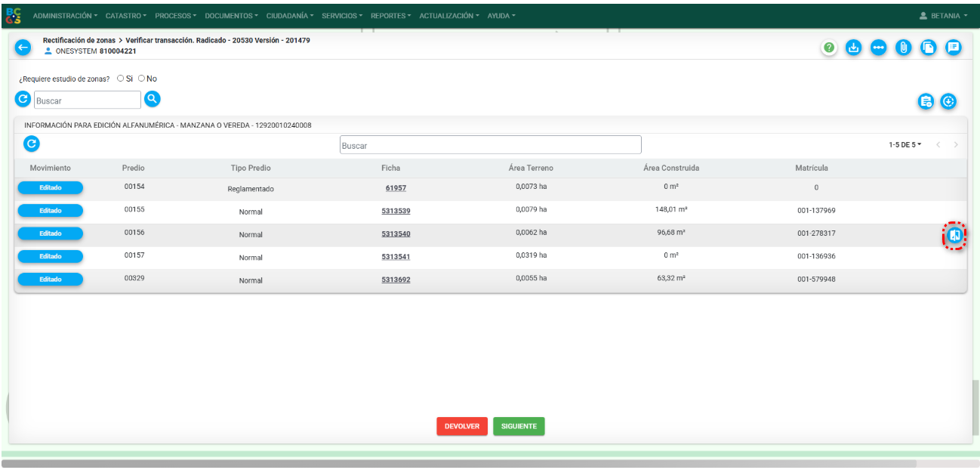The height and width of the screenshot is (473, 980).
Task: Click the magnifier search icon beside Buscar
Action: (153, 99)
